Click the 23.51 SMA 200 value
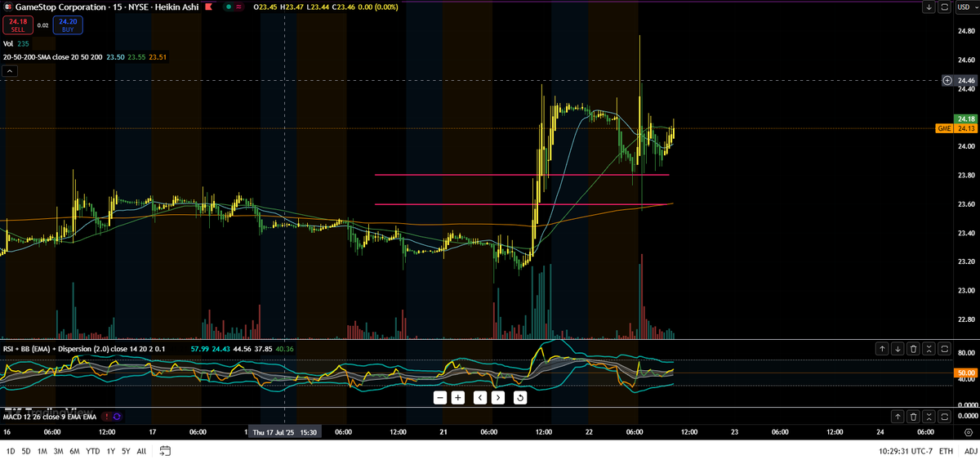 pos(158,57)
